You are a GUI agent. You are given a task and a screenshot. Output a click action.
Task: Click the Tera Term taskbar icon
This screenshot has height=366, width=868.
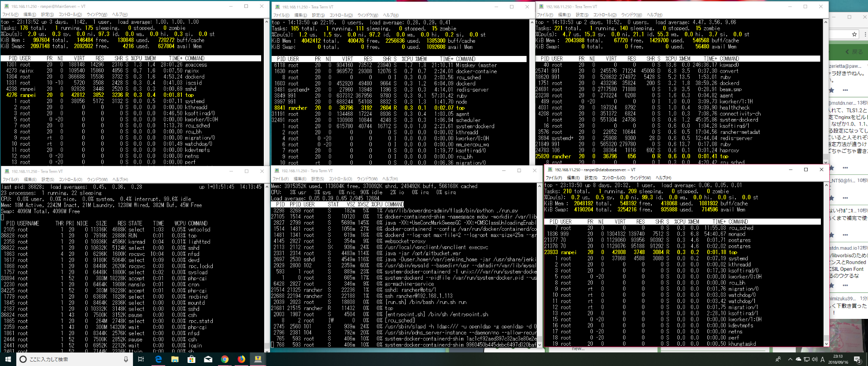[258, 359]
